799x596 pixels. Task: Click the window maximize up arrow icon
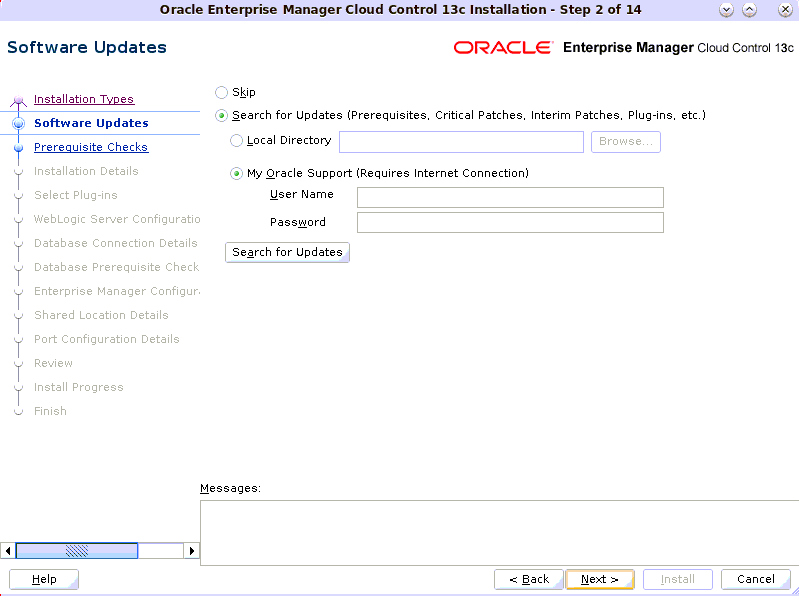tap(749, 10)
